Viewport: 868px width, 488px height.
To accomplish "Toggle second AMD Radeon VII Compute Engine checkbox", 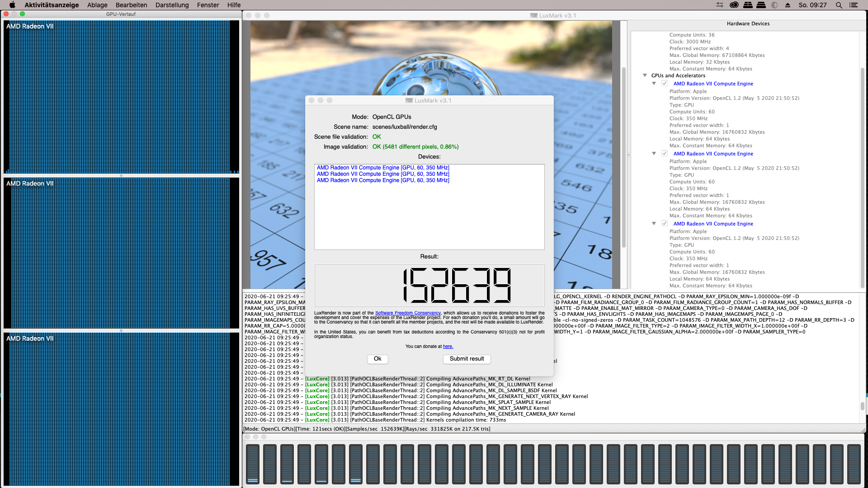I will pyautogui.click(x=664, y=154).
